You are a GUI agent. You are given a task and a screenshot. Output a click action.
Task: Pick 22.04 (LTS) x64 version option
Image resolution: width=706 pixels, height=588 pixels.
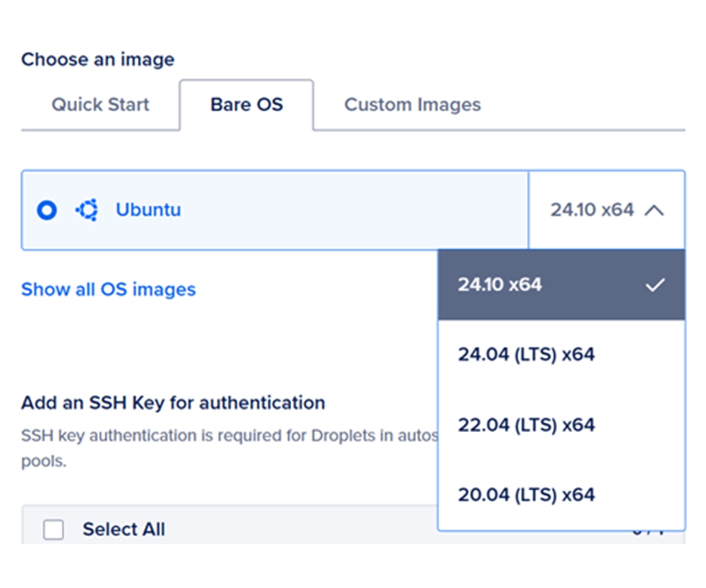pos(526,425)
